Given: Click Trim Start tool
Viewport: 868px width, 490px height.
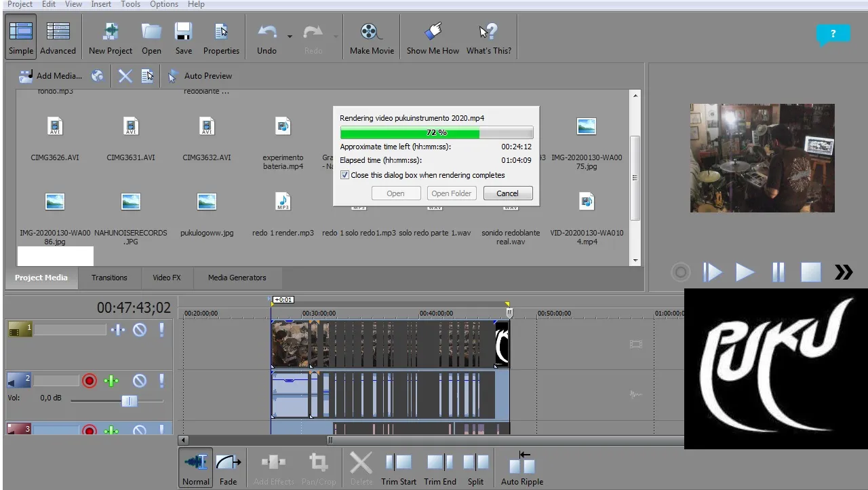Looking at the screenshot, I should pos(399,468).
